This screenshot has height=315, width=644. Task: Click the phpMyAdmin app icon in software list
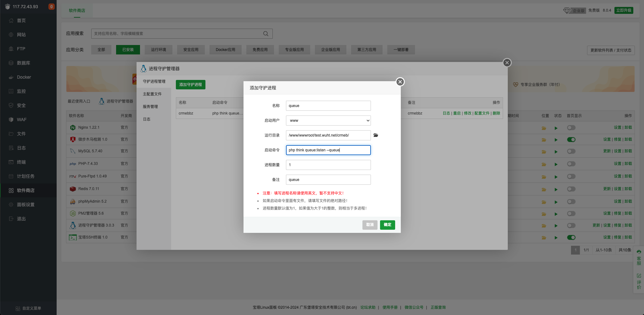[x=73, y=201]
